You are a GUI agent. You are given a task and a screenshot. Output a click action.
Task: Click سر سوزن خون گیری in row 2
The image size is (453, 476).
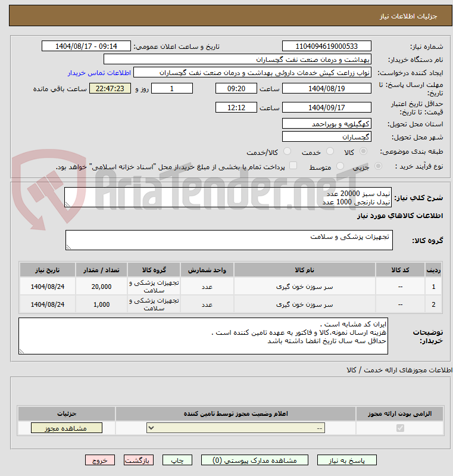point(305,304)
